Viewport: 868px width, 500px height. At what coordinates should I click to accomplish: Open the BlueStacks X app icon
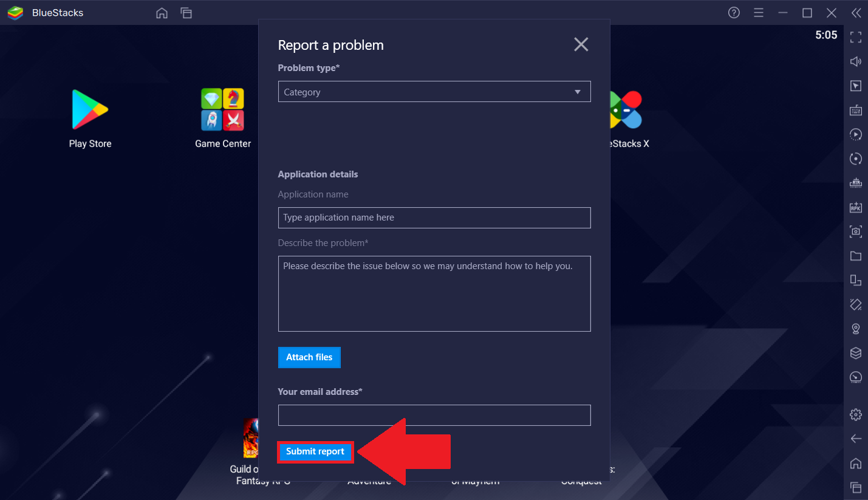(626, 111)
